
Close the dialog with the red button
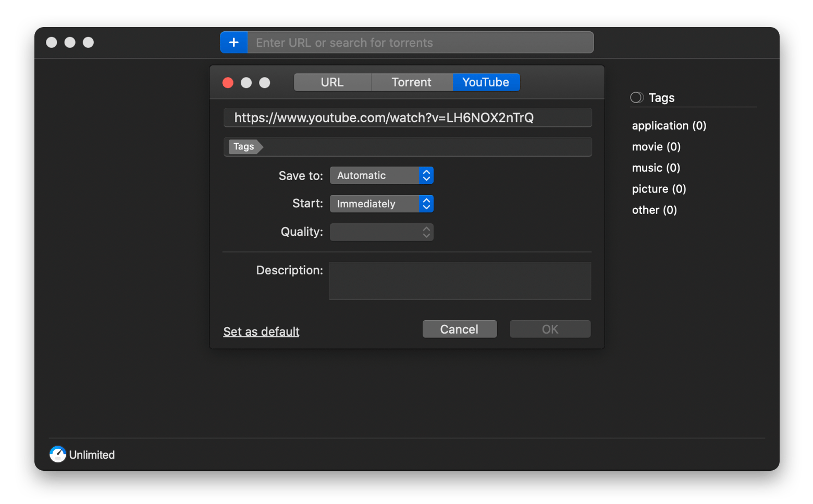(228, 83)
